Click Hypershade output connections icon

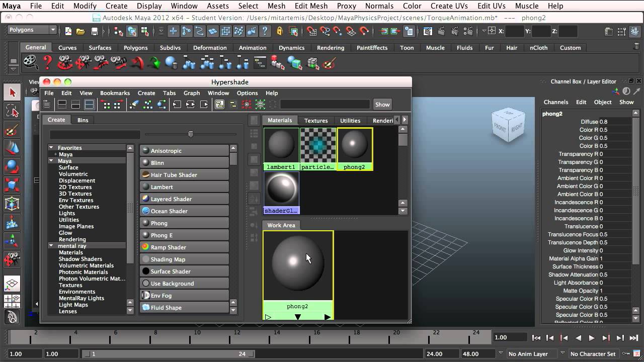(204, 105)
